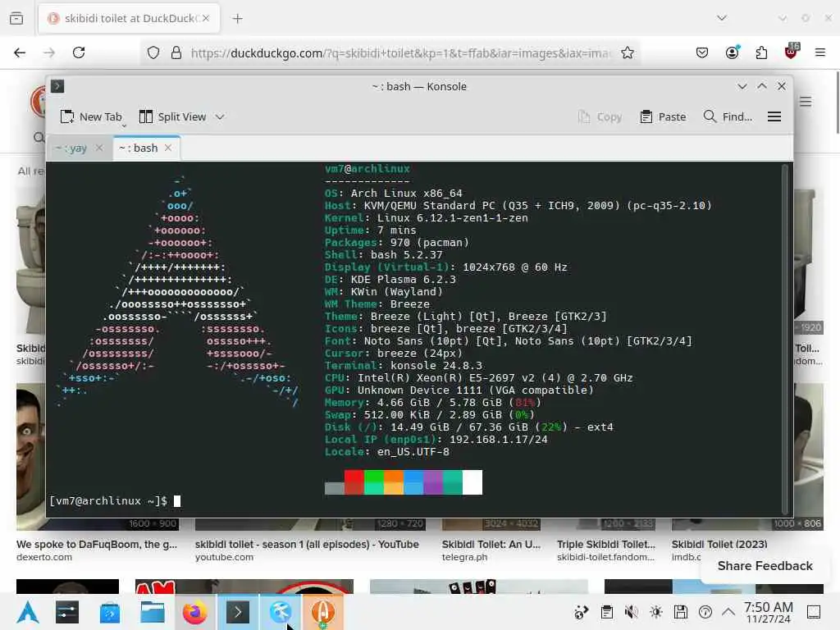The height and width of the screenshot is (630, 840).
Task: Toggle muted audio volume tray icon
Action: (631, 612)
